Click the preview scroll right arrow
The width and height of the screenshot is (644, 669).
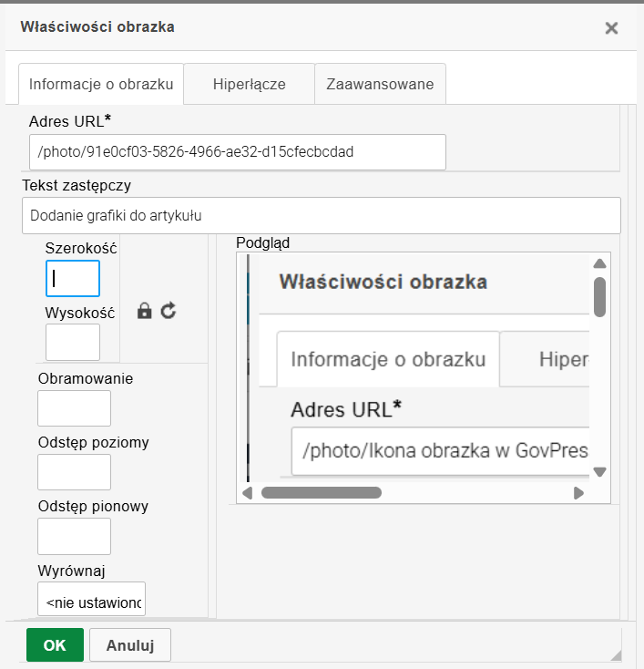(x=578, y=493)
